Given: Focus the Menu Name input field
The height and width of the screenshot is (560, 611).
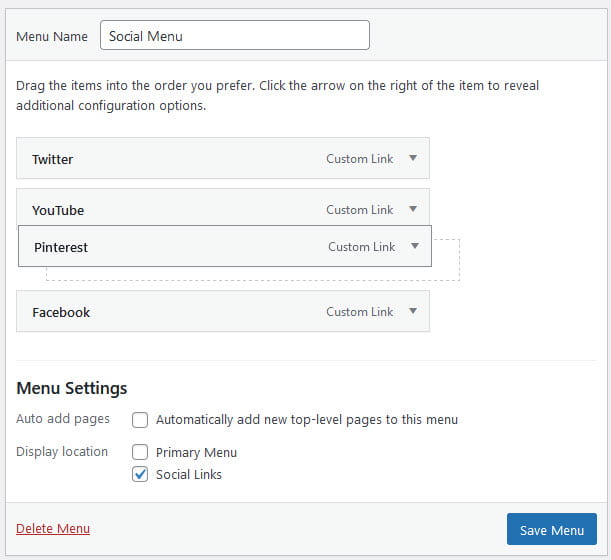Looking at the screenshot, I should (x=235, y=35).
